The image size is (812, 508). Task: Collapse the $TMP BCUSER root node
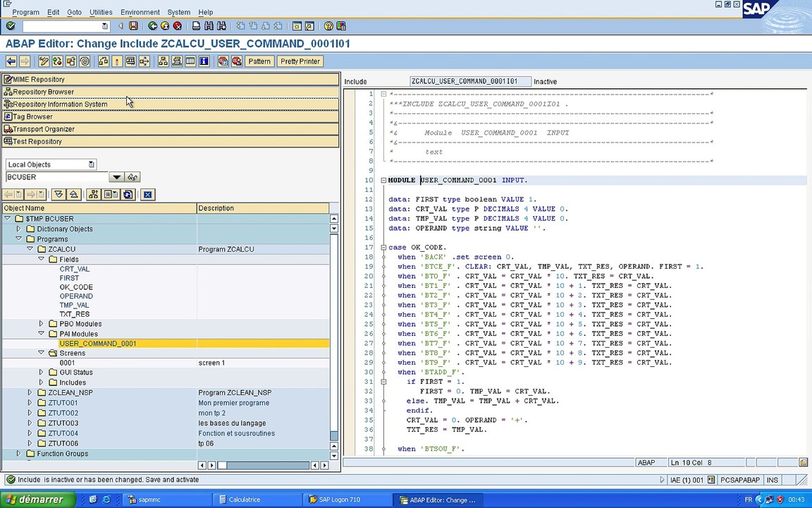(x=8, y=219)
